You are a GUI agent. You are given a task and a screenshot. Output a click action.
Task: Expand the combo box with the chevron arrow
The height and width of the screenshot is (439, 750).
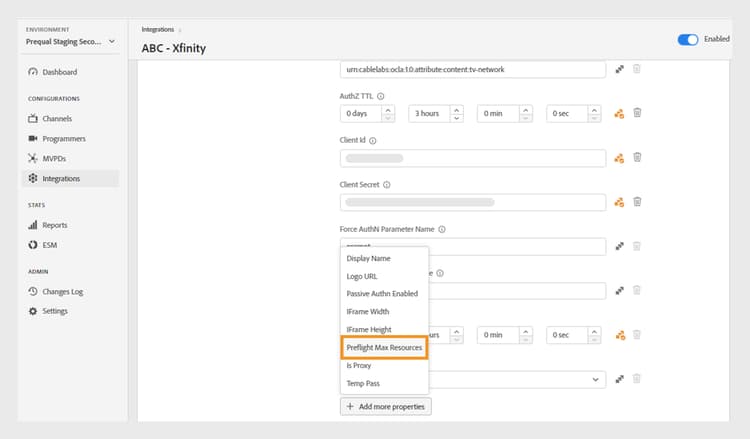[x=596, y=379]
